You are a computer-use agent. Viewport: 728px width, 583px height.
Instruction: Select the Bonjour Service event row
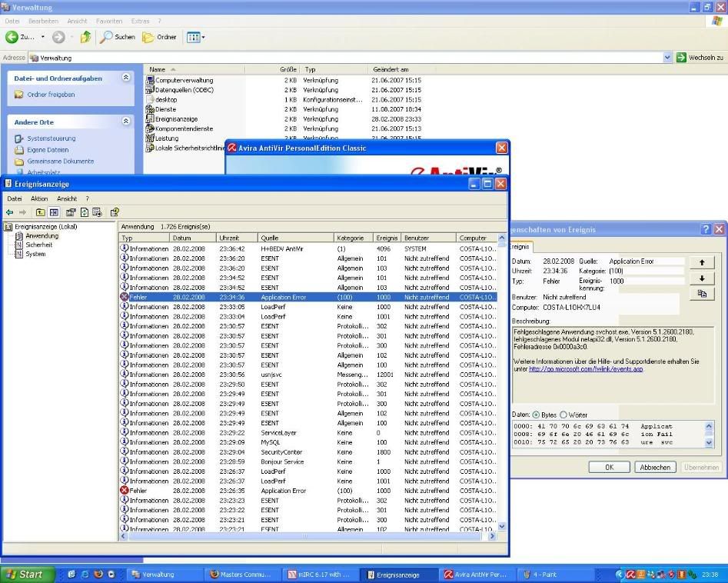tap(307, 461)
